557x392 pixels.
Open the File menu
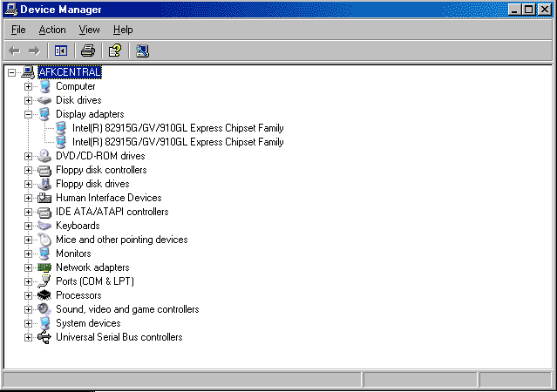coord(18,30)
